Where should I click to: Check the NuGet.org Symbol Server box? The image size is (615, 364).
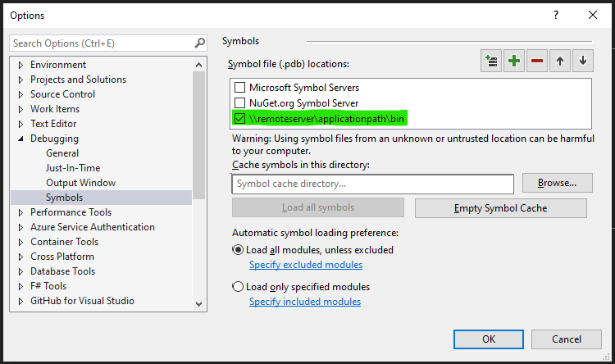click(x=240, y=102)
